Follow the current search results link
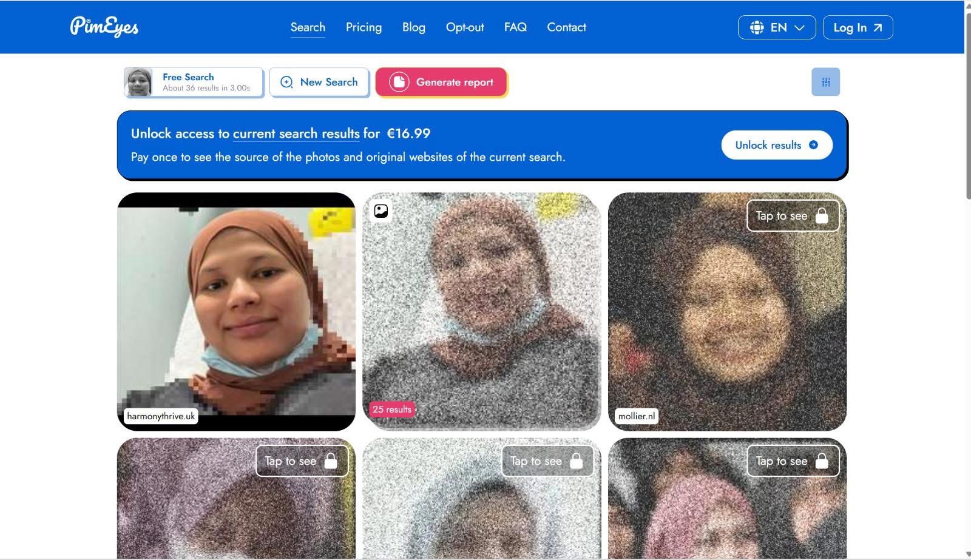 [x=296, y=133]
